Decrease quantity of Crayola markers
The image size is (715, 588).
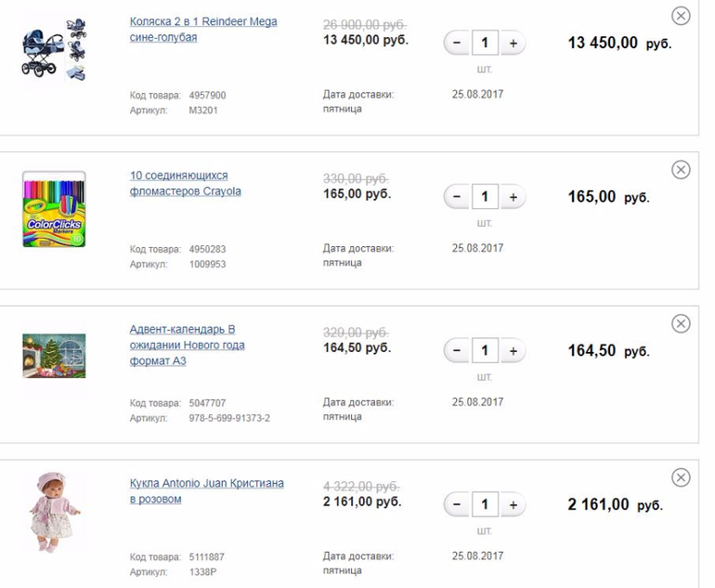pyautogui.click(x=457, y=197)
